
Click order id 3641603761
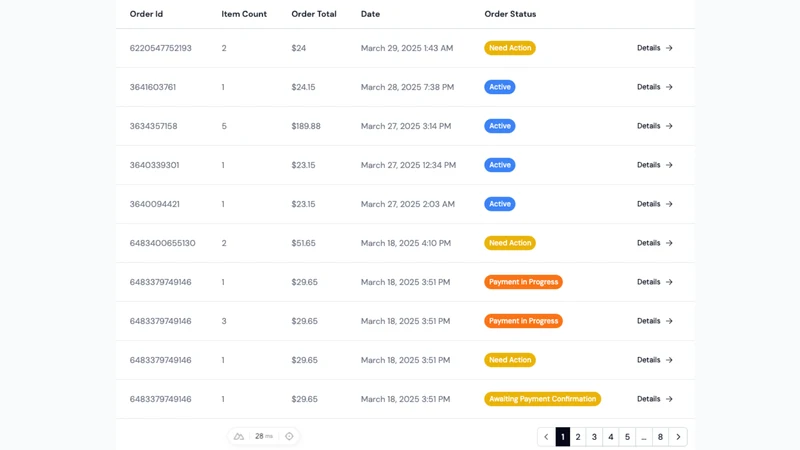[153, 87]
